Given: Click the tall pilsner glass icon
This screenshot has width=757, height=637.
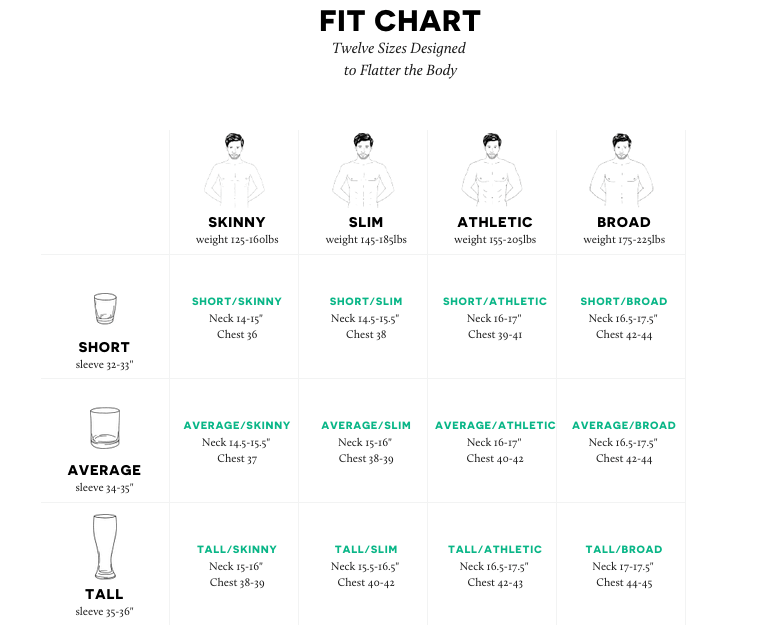Looking at the screenshot, I should coord(105,546).
